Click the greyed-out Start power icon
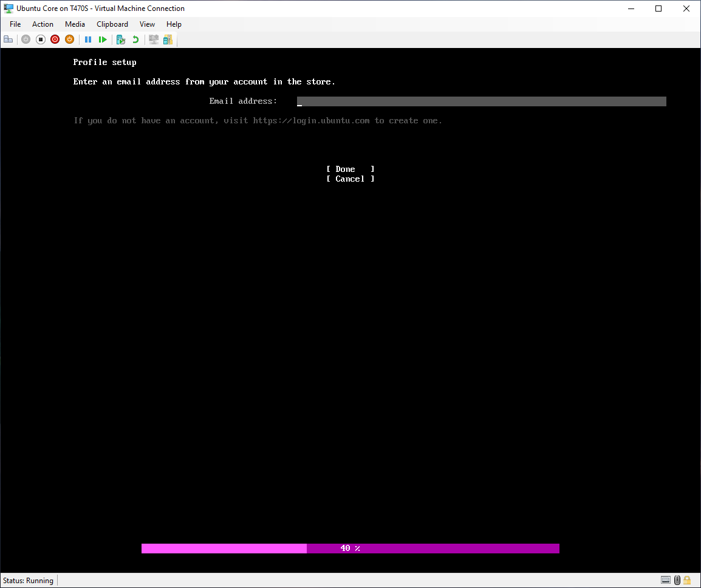This screenshot has width=701, height=588. pyautogui.click(x=26, y=39)
